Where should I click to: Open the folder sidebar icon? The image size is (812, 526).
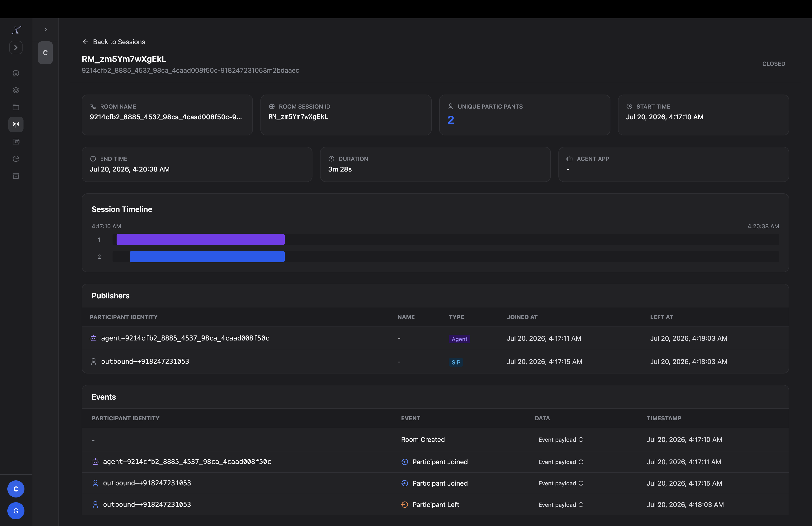pyautogui.click(x=16, y=107)
